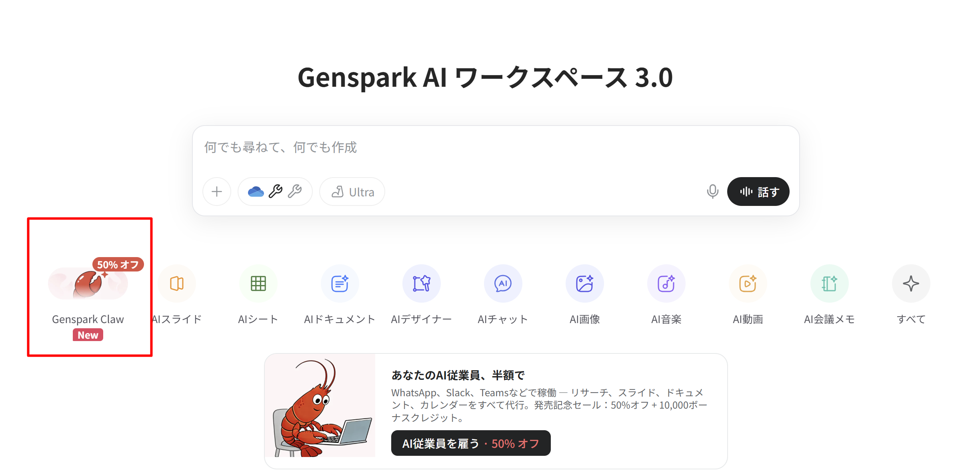Open the AIシート spreadsheet icon
The height and width of the screenshot is (473, 980).
[x=258, y=283]
